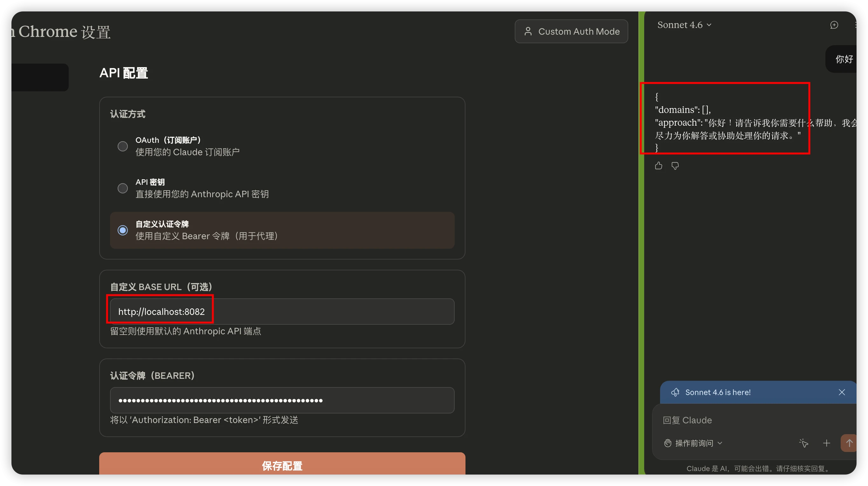Click the hand icon beside 操作前询问

pyautogui.click(x=667, y=443)
